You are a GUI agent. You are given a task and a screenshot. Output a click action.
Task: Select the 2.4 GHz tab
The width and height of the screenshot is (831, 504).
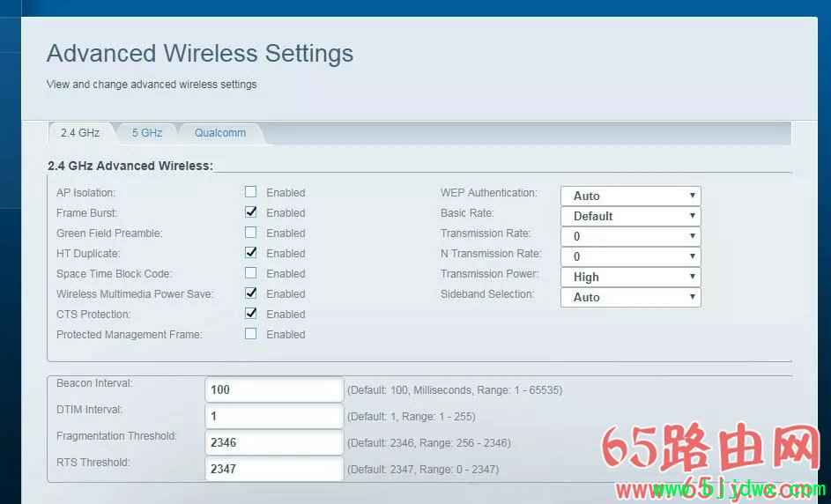pyautogui.click(x=79, y=133)
